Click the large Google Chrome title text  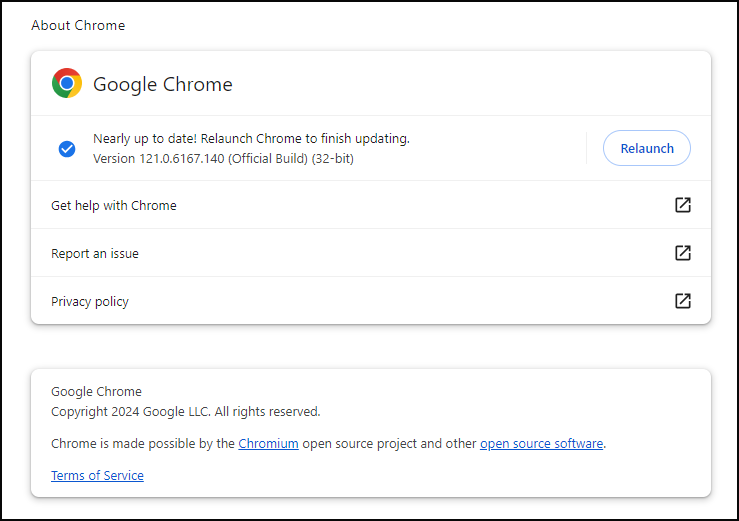coord(163,84)
